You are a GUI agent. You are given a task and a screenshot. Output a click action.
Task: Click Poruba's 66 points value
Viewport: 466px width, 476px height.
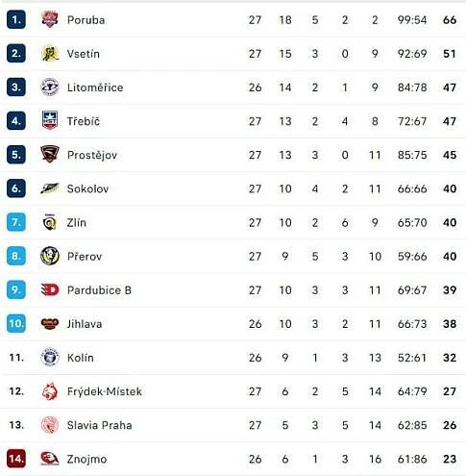point(450,20)
